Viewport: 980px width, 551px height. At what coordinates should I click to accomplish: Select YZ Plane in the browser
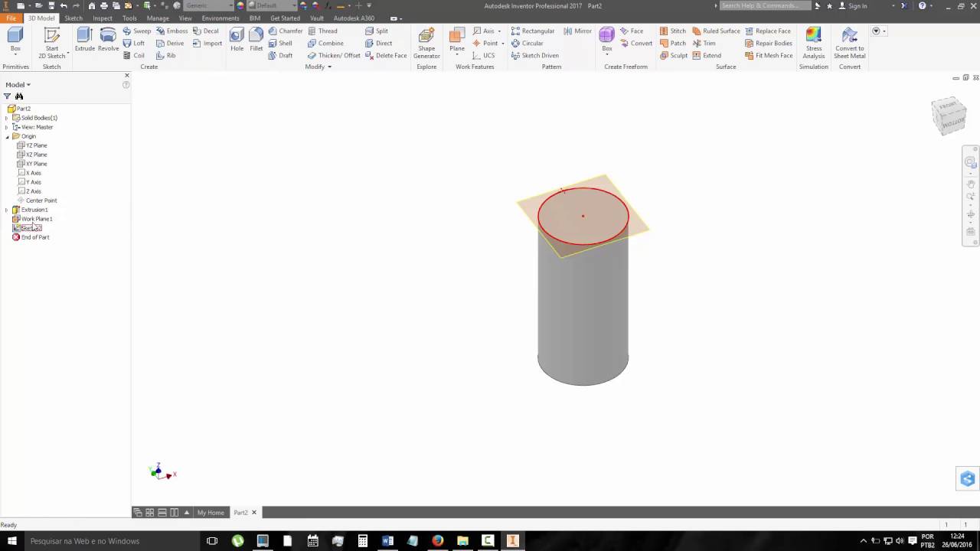(32, 145)
